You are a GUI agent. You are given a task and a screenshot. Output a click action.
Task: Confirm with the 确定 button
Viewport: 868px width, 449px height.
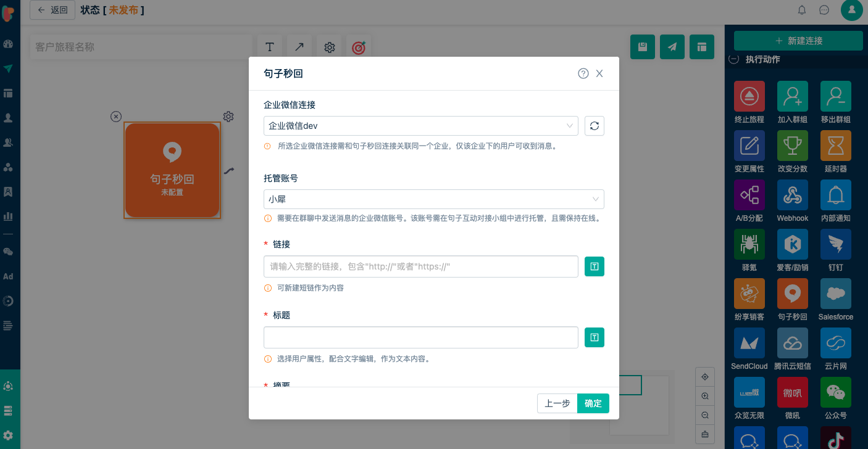coord(593,403)
